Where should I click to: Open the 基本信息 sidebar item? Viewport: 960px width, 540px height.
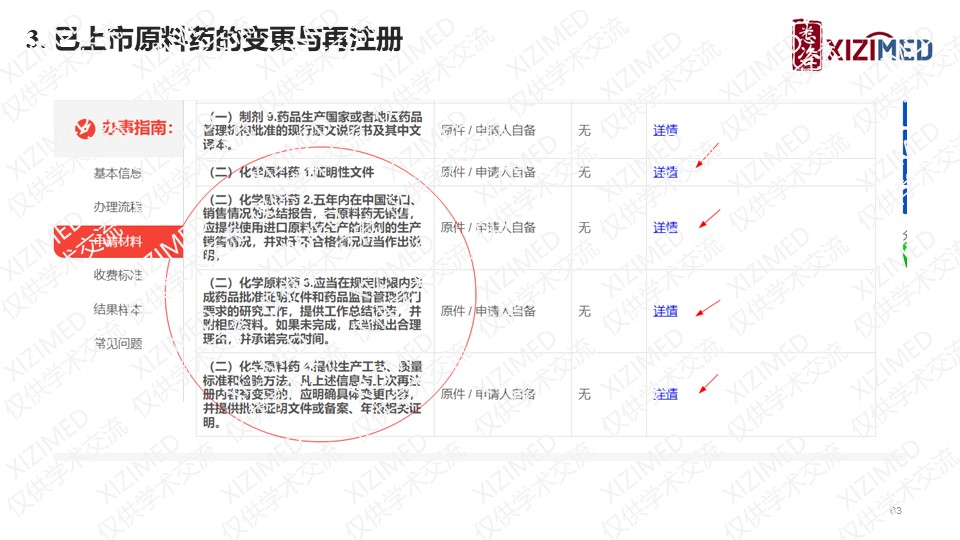coord(117,173)
